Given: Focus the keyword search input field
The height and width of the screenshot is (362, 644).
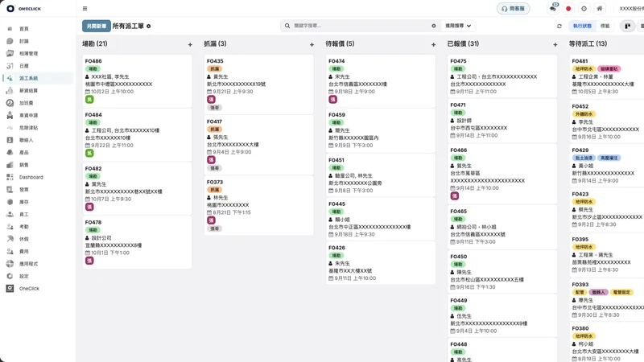Looking at the screenshot, I should [x=361, y=26].
